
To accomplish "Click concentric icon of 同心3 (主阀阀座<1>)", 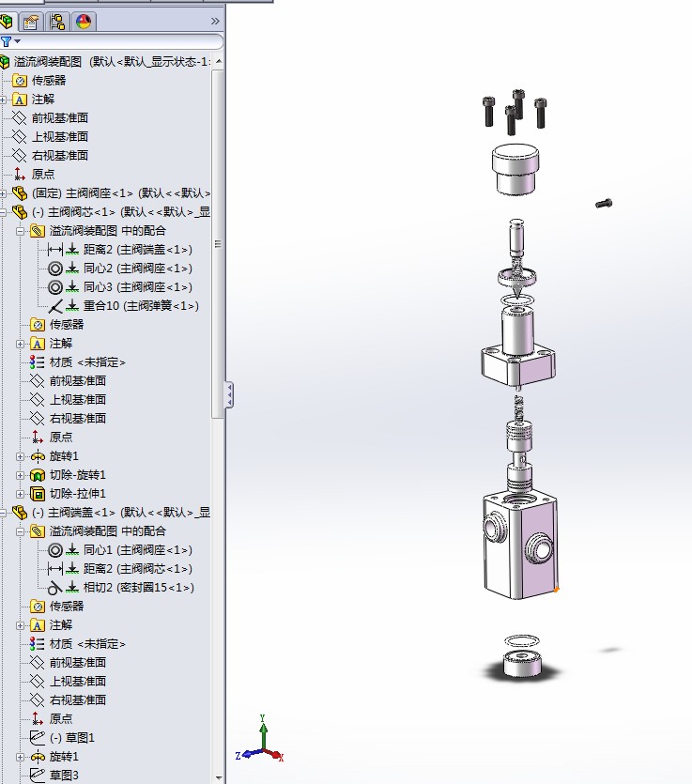I will tap(55, 287).
